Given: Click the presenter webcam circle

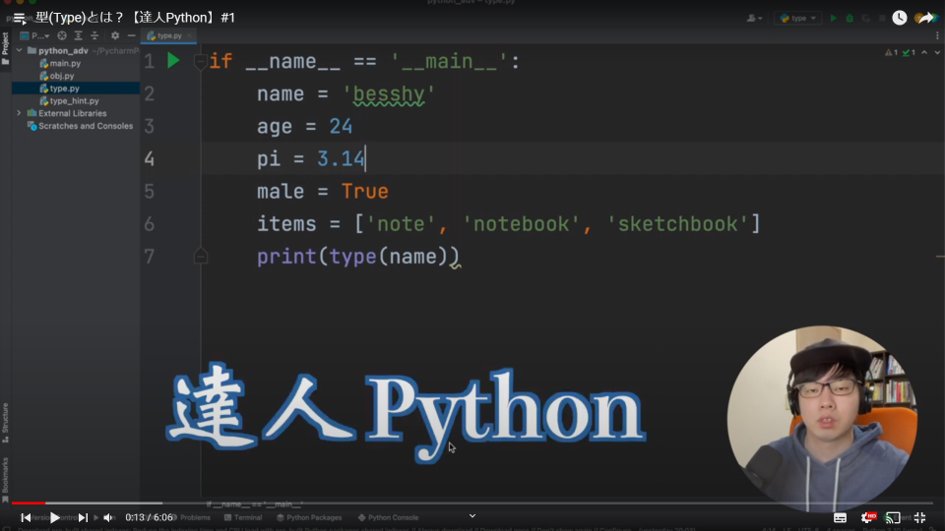Looking at the screenshot, I should [822, 418].
